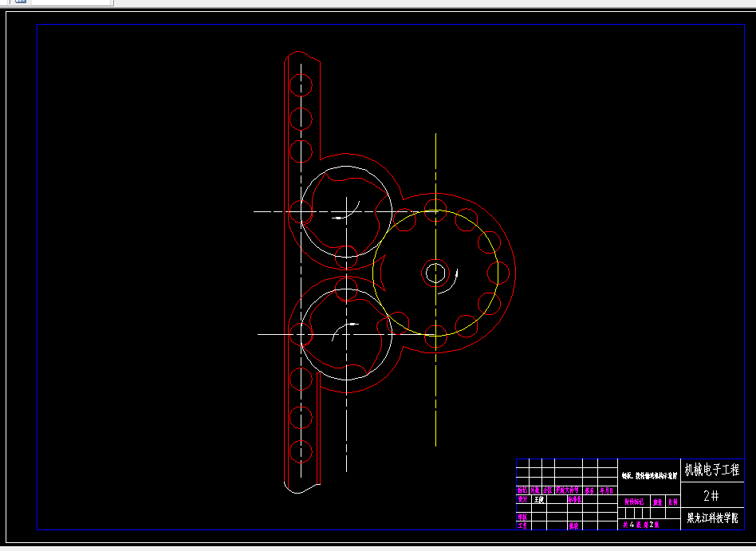The height and width of the screenshot is (551, 756).
Task: Click the 设计 label in title block
Action: point(522,499)
